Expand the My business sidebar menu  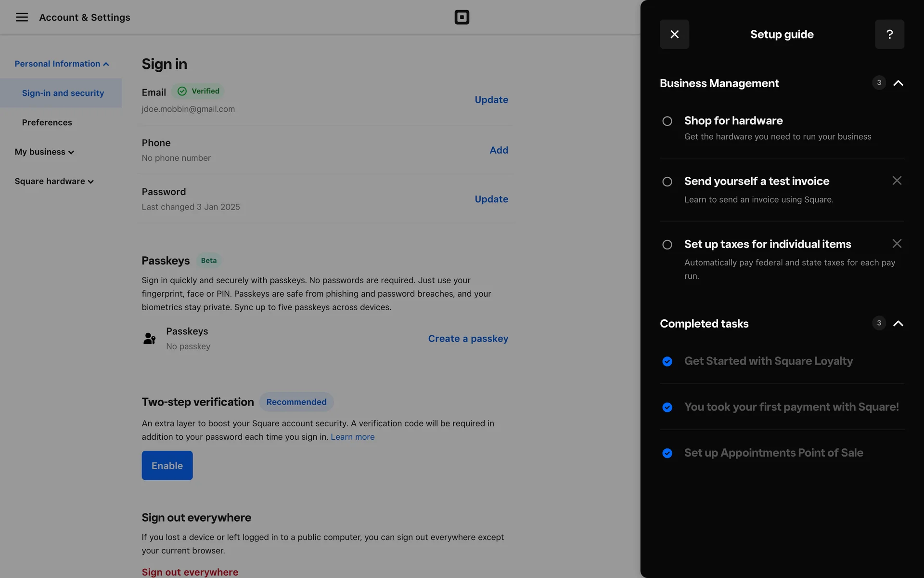click(44, 152)
